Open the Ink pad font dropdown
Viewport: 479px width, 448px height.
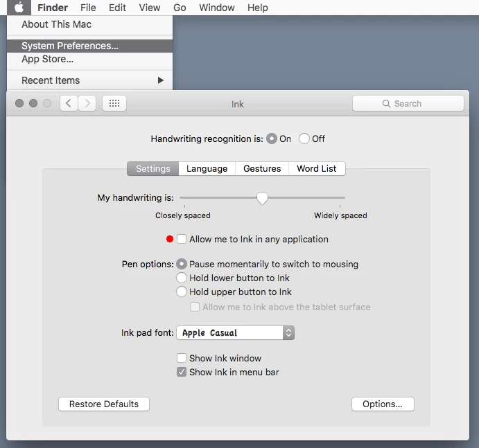pyautogui.click(x=236, y=332)
